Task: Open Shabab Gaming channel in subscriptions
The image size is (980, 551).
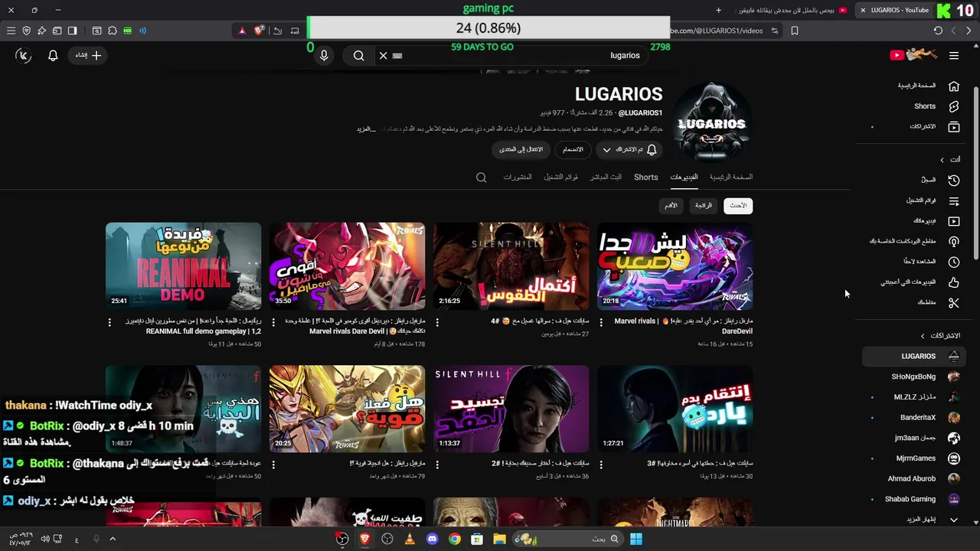Action: [916, 499]
